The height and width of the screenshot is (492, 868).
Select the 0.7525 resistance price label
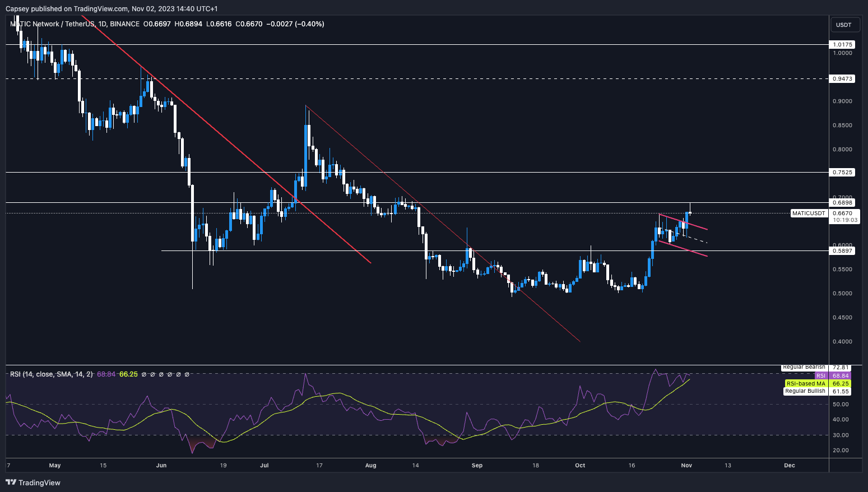(x=842, y=173)
